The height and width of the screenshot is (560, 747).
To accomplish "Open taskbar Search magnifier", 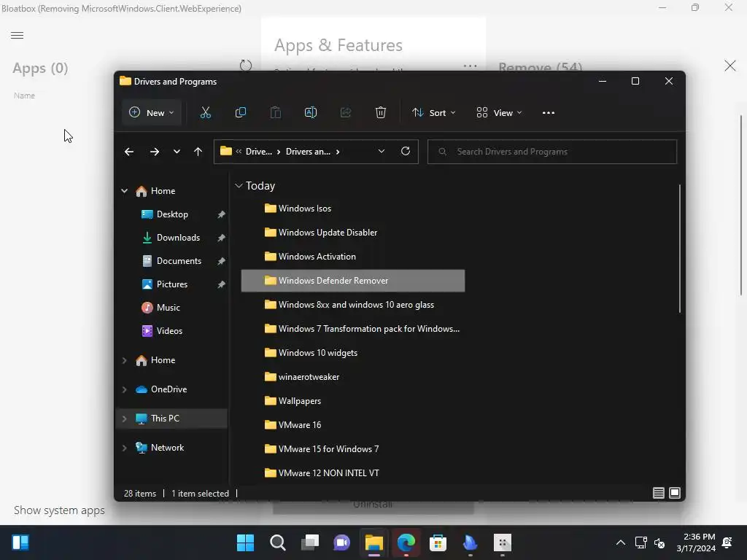I will tap(278, 542).
